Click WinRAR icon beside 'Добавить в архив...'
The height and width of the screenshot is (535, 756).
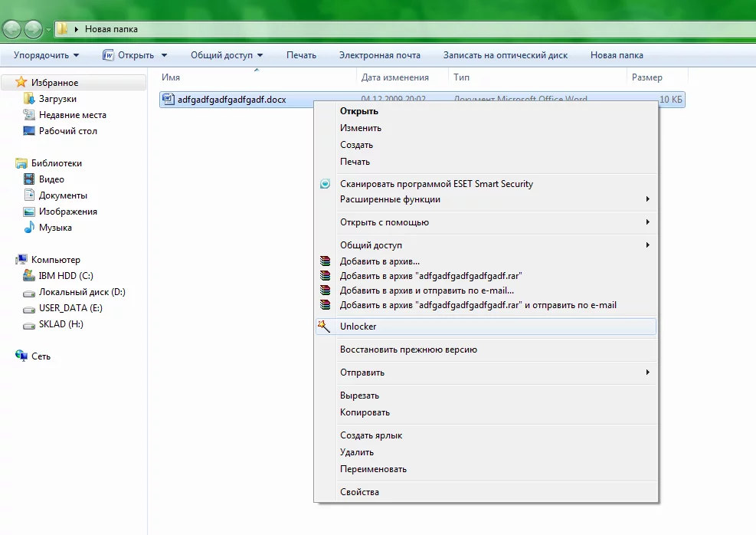tap(325, 261)
